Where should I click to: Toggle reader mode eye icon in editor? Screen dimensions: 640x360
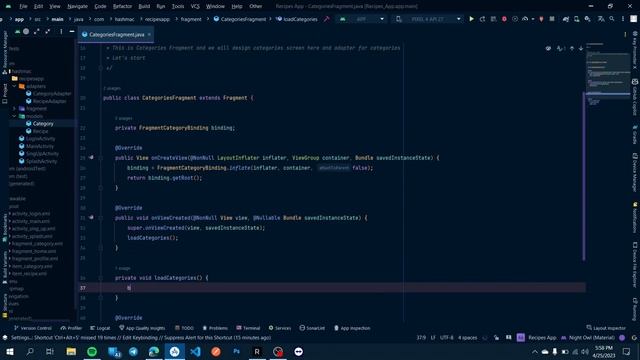(548, 48)
